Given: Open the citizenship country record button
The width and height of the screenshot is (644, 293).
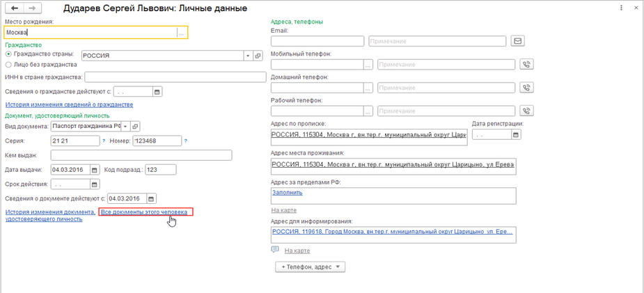Looking at the screenshot, I should point(258,56).
